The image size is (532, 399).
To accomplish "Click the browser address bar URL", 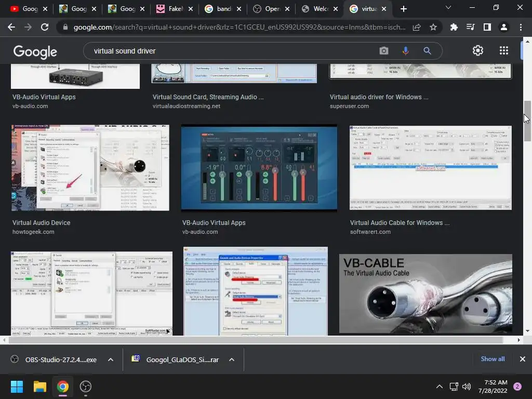I will point(239,27).
